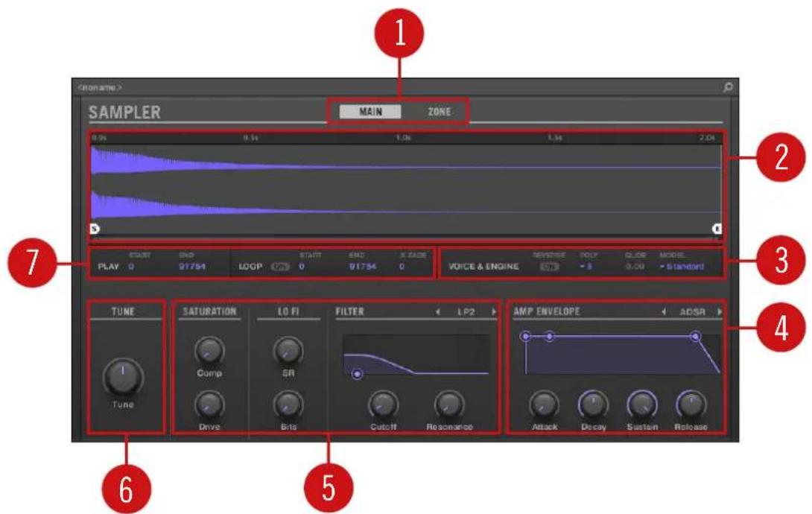Image resolution: width=812 pixels, height=514 pixels.
Task: Click the SAMPLER plugin title
Action: [x=124, y=112]
